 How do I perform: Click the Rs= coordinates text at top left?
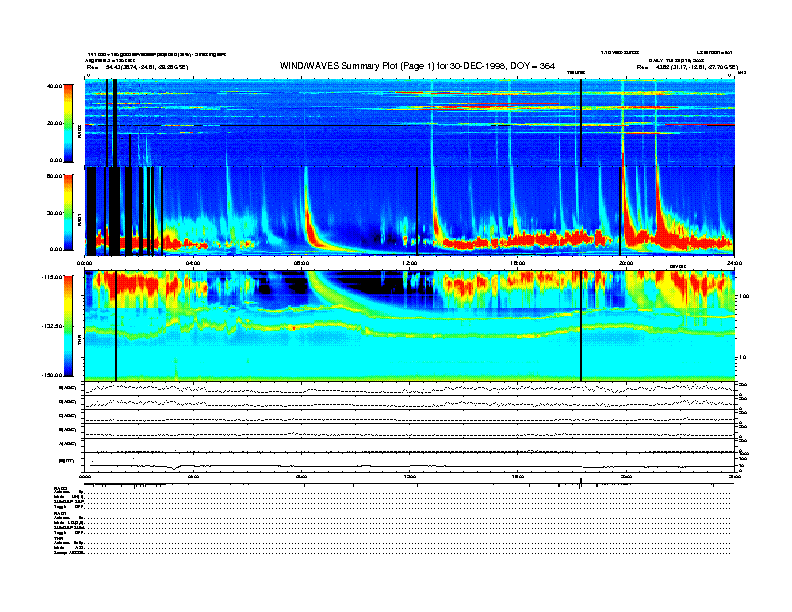tap(137, 67)
